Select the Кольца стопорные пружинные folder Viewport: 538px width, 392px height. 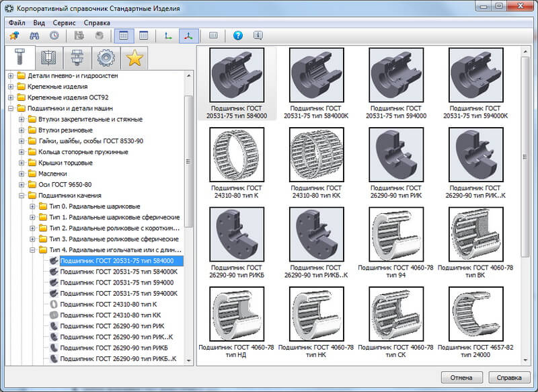coord(83,152)
